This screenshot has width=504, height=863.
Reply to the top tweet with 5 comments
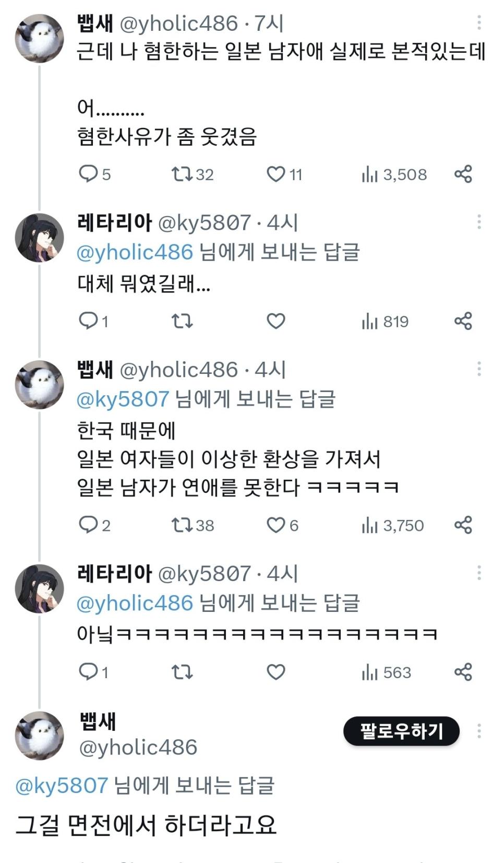(x=88, y=174)
